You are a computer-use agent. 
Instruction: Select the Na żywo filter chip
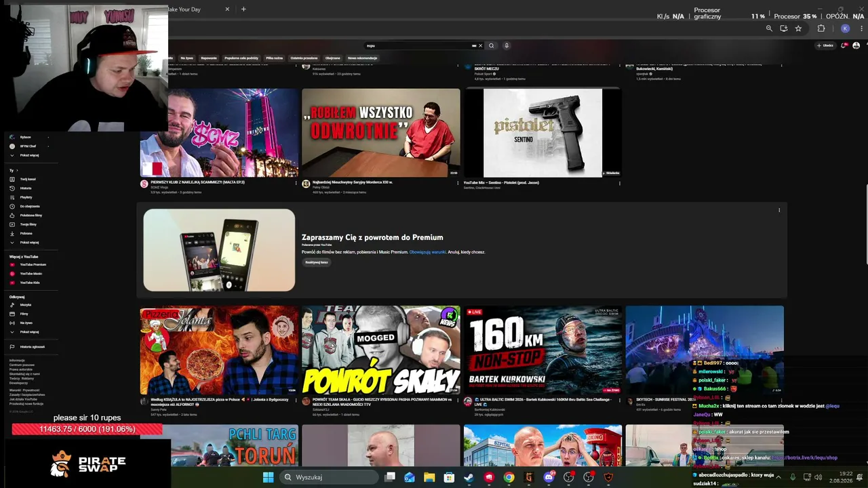(187, 58)
